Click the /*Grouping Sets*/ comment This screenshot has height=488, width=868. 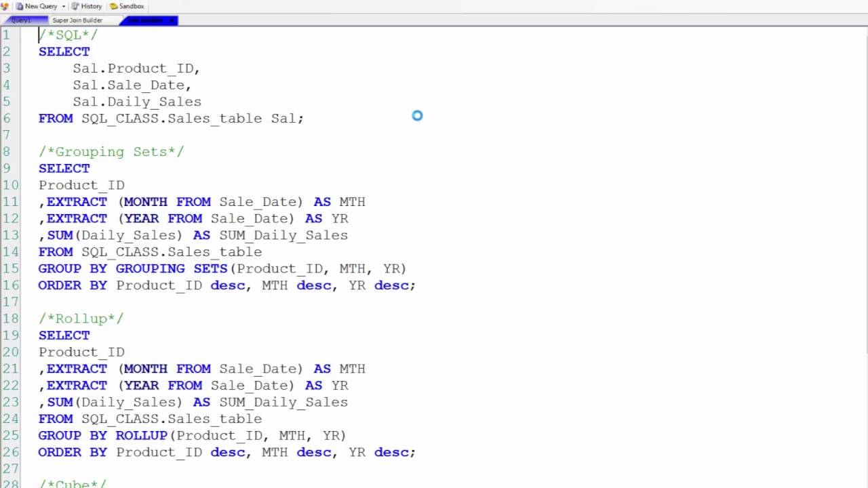(x=111, y=152)
